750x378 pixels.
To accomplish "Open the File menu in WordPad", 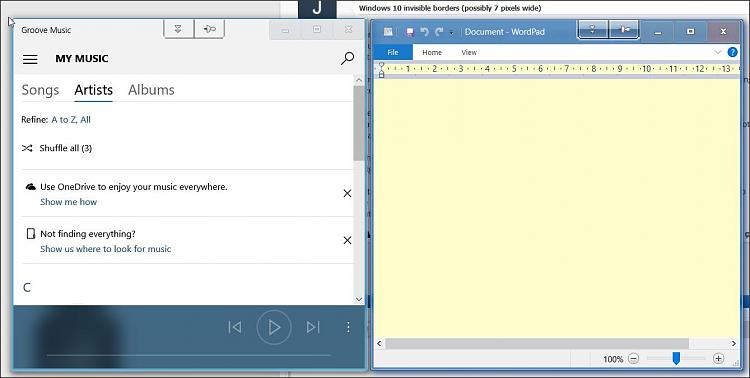I will coord(393,53).
